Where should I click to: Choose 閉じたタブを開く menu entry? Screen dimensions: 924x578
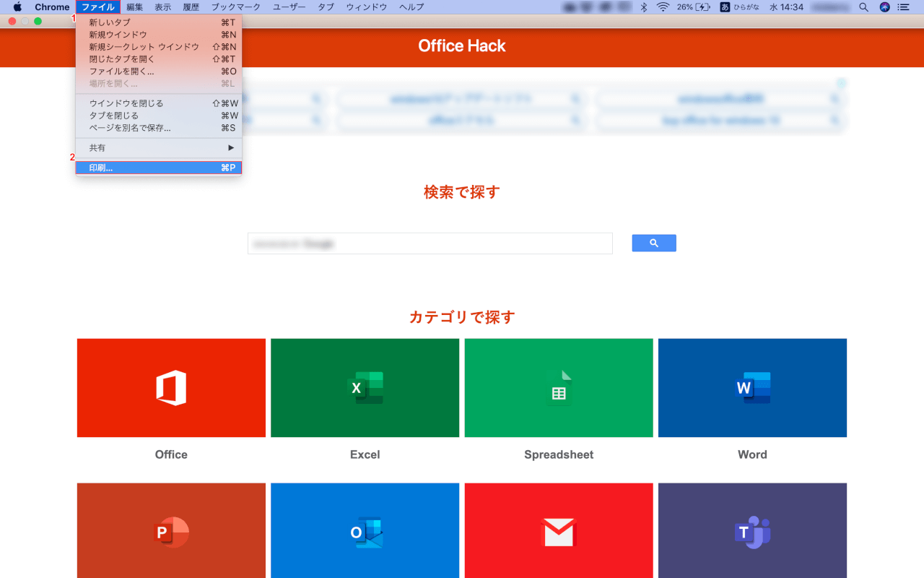[159, 59]
